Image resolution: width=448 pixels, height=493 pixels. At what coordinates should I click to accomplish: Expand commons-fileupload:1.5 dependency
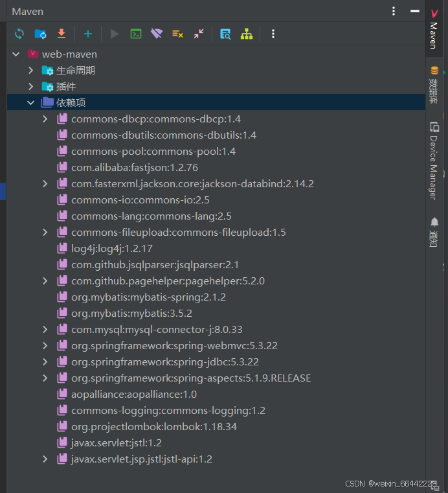coord(45,233)
